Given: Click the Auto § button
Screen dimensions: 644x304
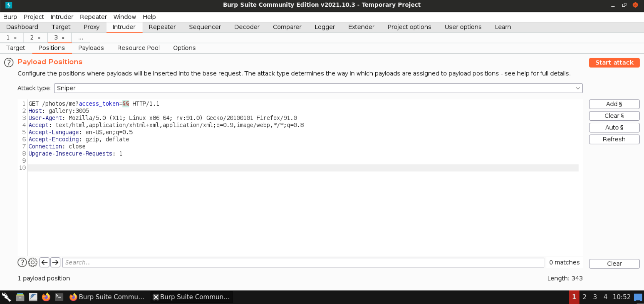Looking at the screenshot, I should [x=614, y=128].
